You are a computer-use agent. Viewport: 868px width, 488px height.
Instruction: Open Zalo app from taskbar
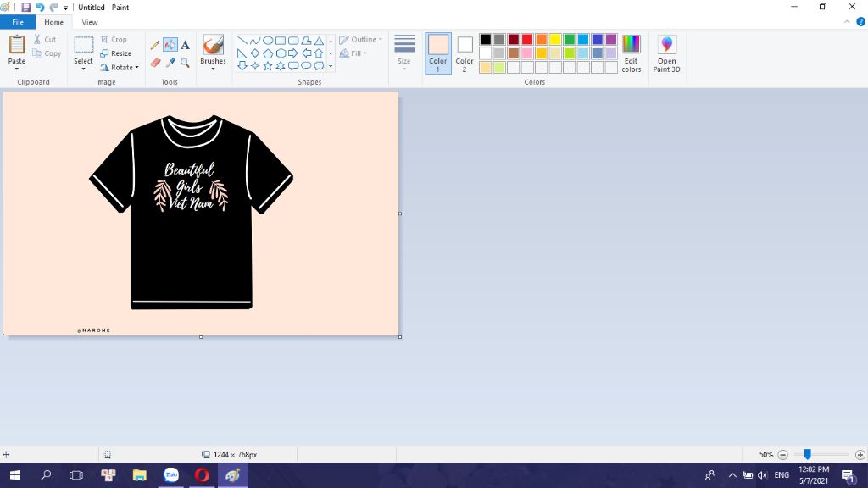171,475
